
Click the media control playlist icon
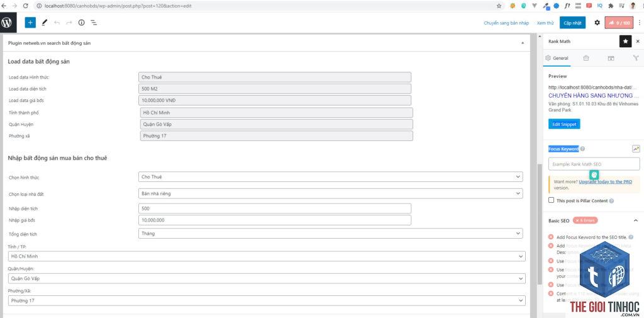[622, 6]
